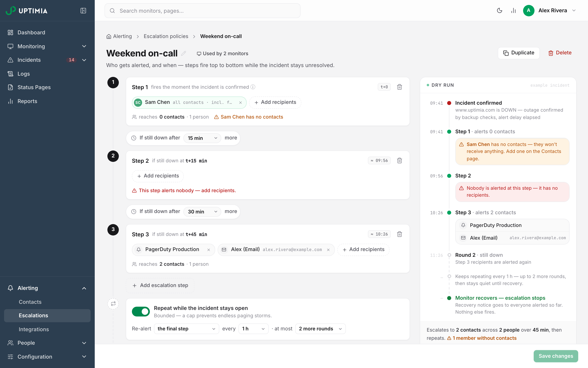Open Reports in sidebar
Screen dimensions: 588x368
pos(47,101)
